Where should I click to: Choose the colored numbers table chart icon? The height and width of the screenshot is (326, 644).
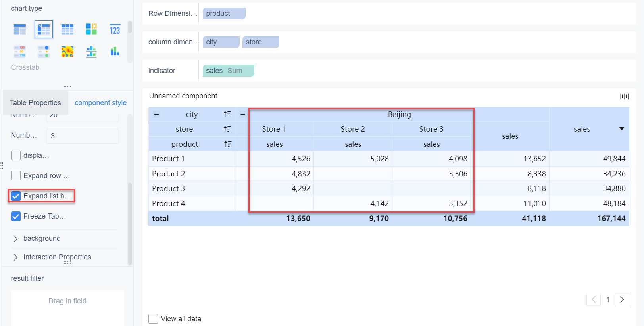tap(20, 52)
